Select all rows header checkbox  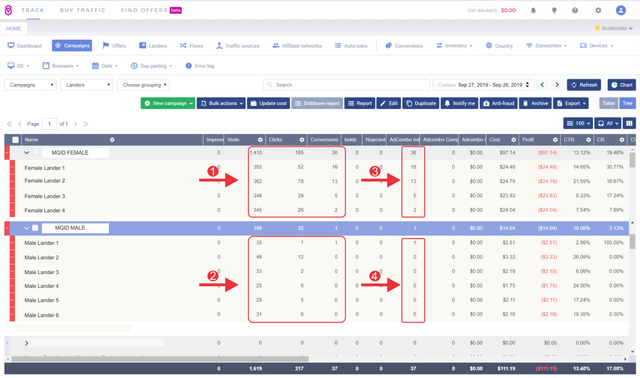(16, 140)
